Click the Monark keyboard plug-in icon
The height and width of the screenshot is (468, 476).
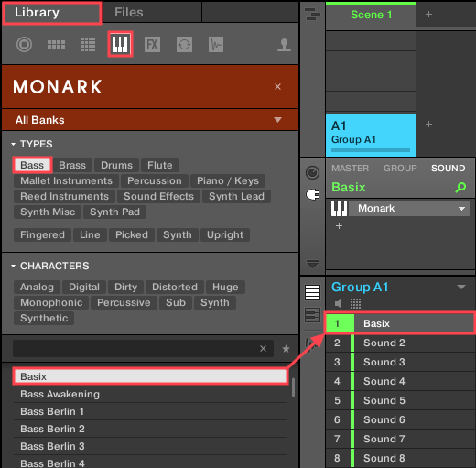339,209
